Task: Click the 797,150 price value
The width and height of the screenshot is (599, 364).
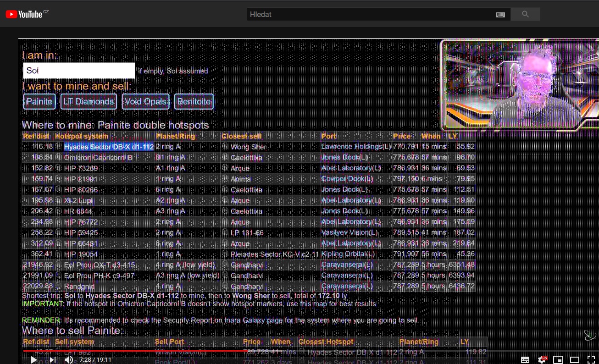Action: pyautogui.click(x=406, y=179)
